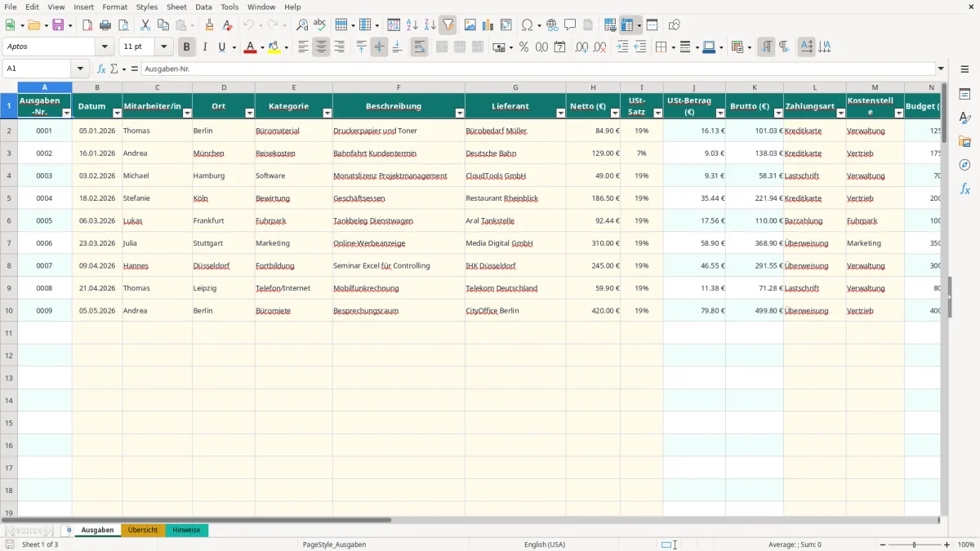
Task: Open the Styles sidebar deck
Action: [x=964, y=118]
